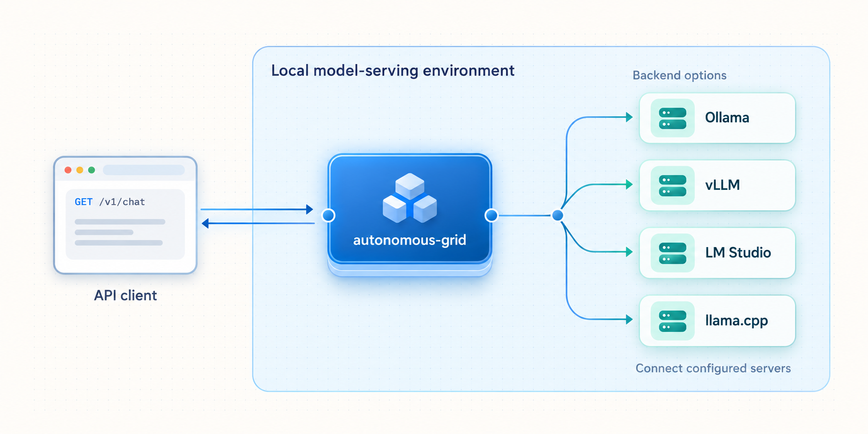Click the address bar in API client window

pos(144,170)
